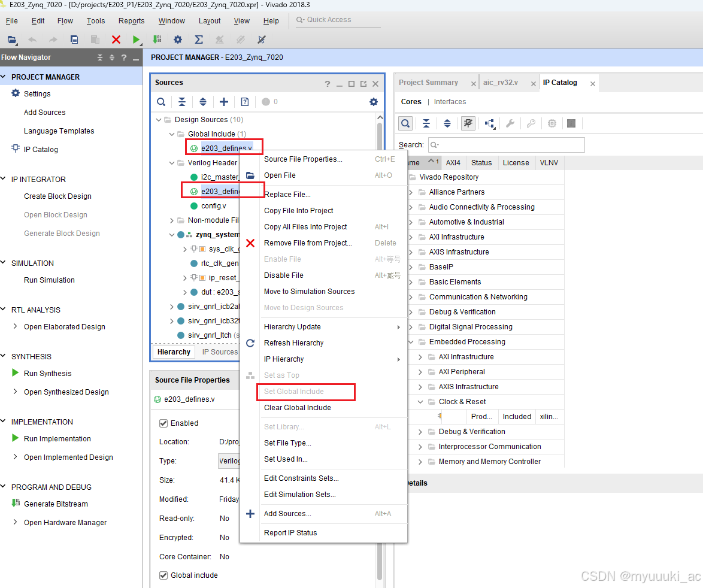The image size is (703, 588).
Task: Click the IP Catalog chip icon
Action: click(552, 123)
